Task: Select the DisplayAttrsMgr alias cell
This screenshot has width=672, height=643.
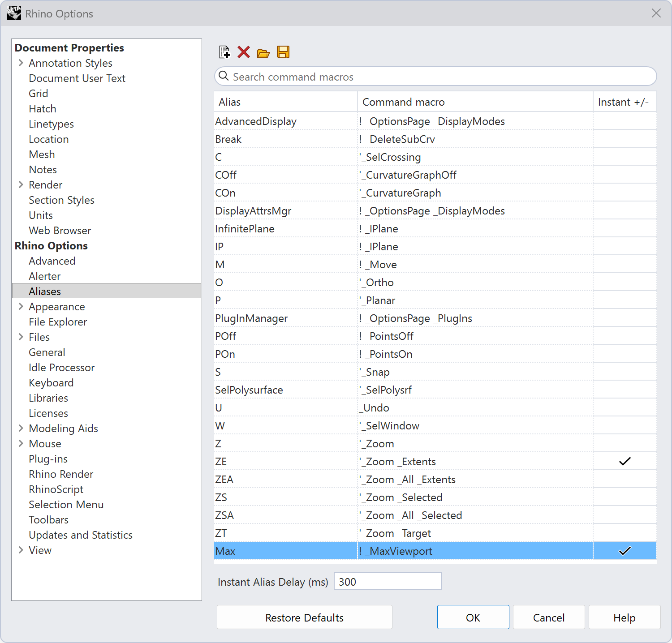Action: tap(286, 210)
